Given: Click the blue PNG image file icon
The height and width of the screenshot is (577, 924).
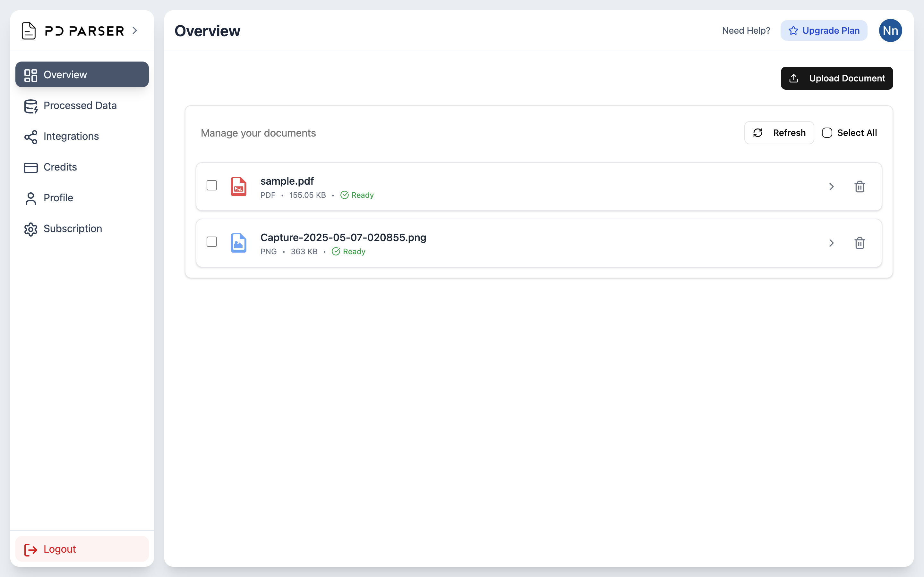Looking at the screenshot, I should [239, 243].
